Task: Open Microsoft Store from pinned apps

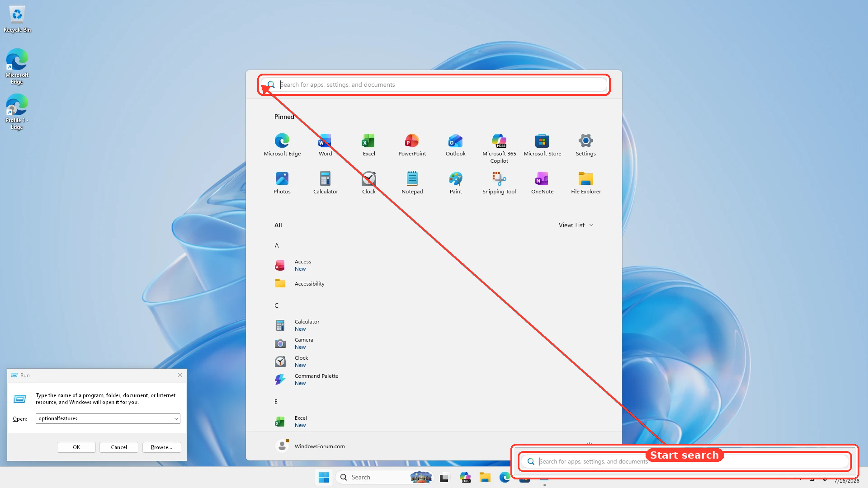Action: tap(542, 145)
